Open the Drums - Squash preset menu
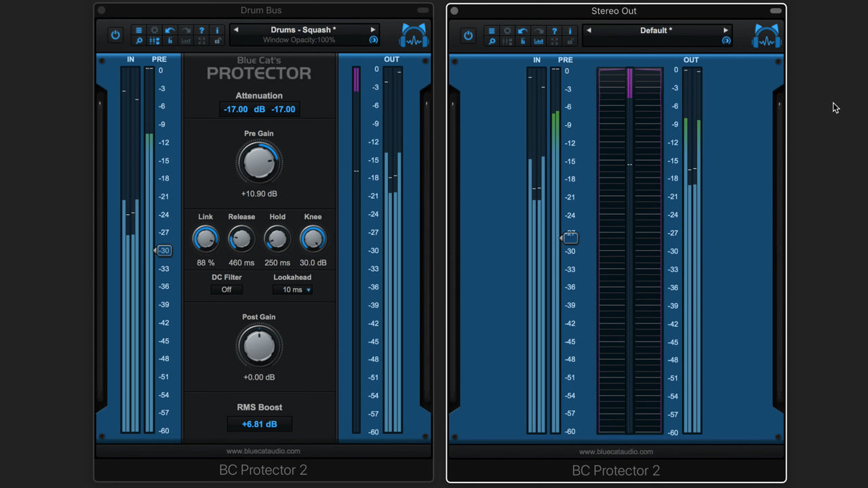Viewport: 868px width, 488px height. pos(303,30)
